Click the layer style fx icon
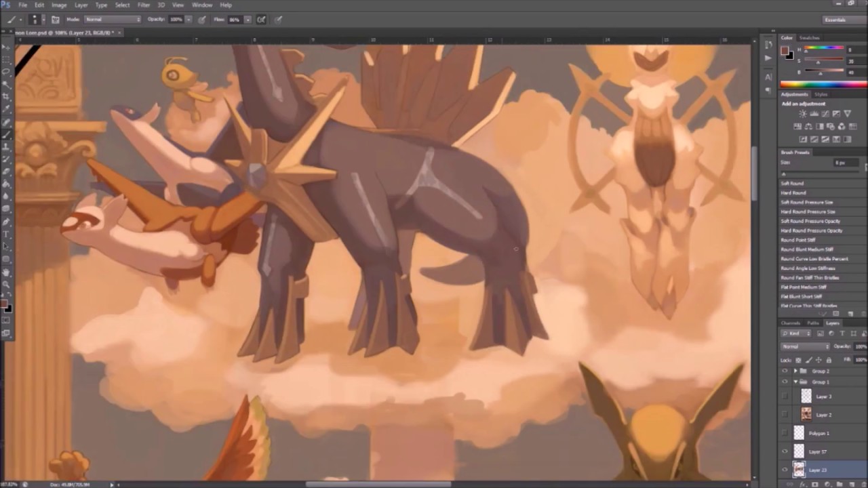 [x=802, y=485]
